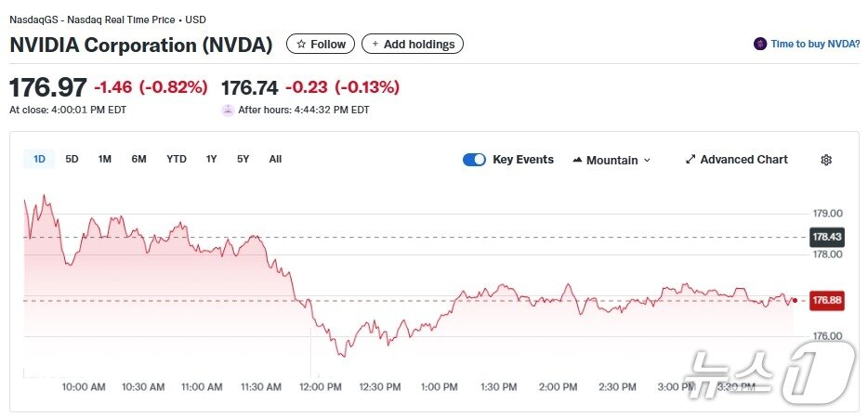The width and height of the screenshot is (868, 417).
Task: Show the All time range
Action: [275, 159]
